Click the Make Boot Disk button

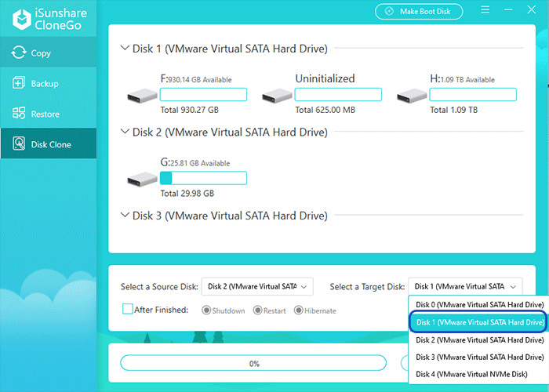point(419,11)
